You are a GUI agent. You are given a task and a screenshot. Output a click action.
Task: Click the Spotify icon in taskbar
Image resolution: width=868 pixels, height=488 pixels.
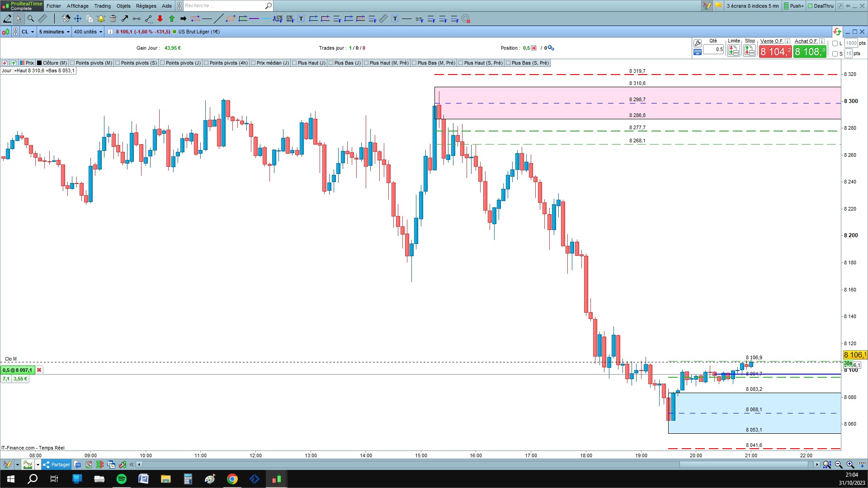[122, 479]
